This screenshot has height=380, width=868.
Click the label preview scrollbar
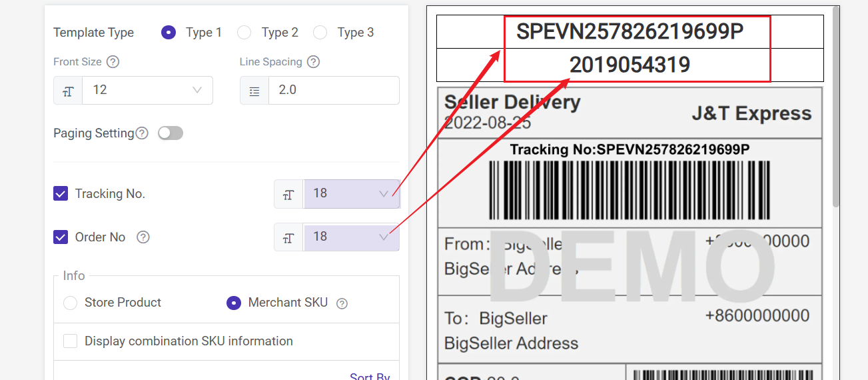click(835, 107)
